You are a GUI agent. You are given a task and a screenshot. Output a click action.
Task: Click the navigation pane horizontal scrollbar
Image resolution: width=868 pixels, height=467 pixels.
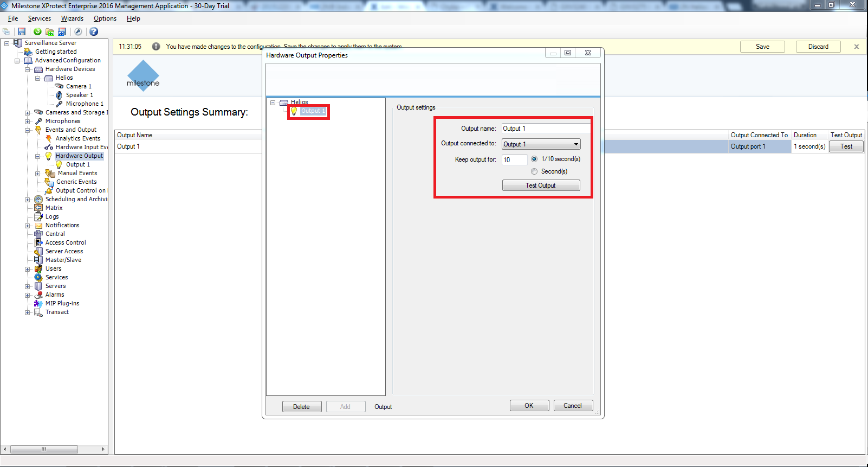[44, 449]
